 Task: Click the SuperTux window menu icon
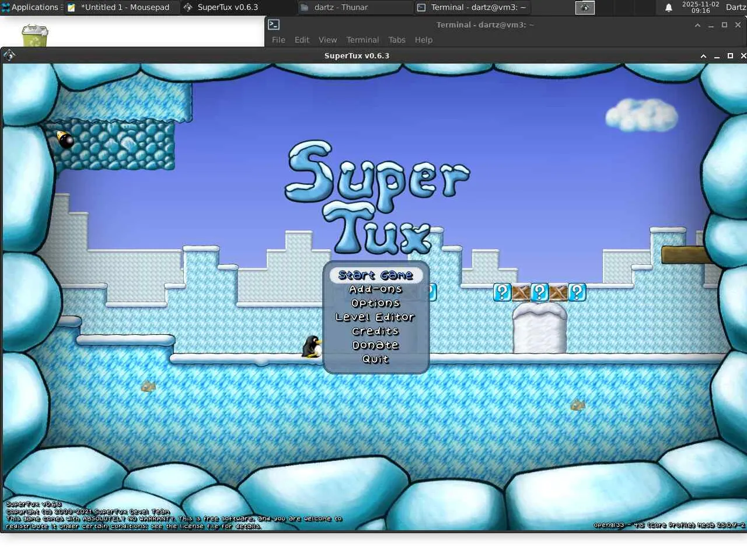point(9,55)
